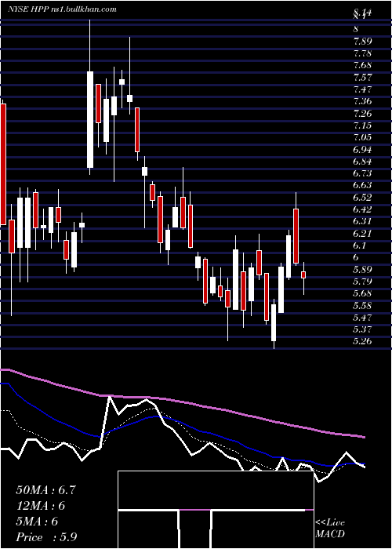
Task: Select the 6.52 price level label
Action: tap(362, 198)
